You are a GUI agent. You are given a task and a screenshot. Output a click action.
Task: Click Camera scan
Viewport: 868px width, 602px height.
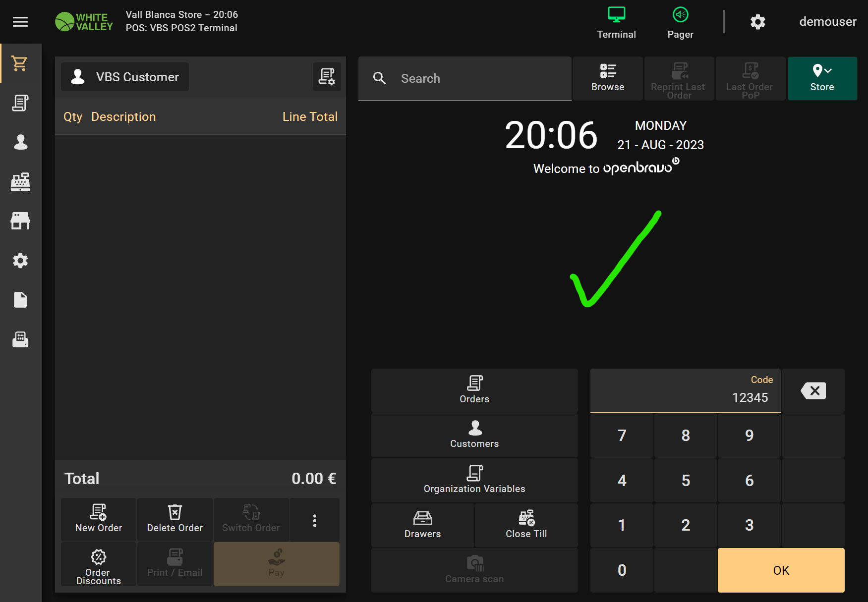pyautogui.click(x=474, y=570)
